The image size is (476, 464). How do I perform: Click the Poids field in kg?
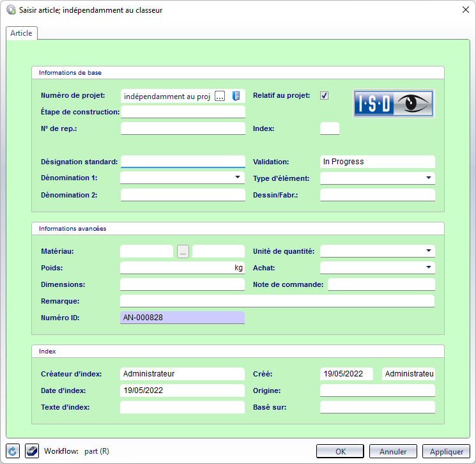pos(176,268)
